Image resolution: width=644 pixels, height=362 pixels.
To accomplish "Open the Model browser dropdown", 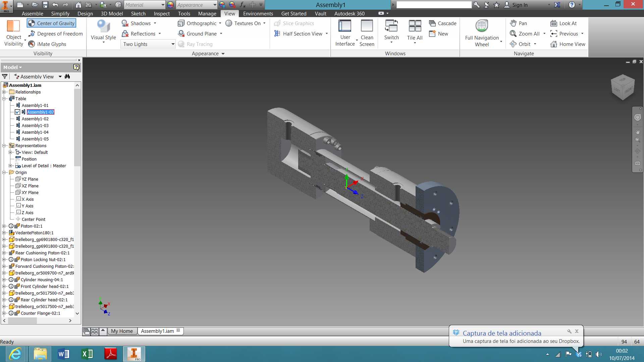I will point(13,67).
